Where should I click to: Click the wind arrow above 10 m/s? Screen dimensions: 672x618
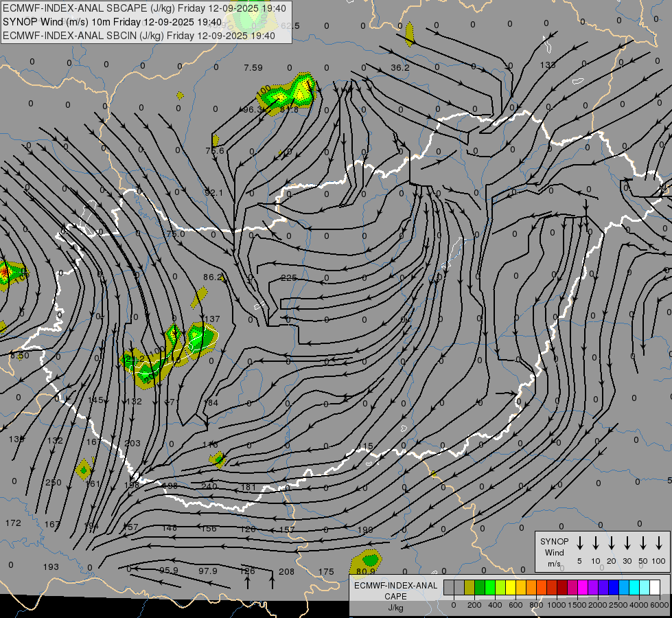tap(596, 543)
